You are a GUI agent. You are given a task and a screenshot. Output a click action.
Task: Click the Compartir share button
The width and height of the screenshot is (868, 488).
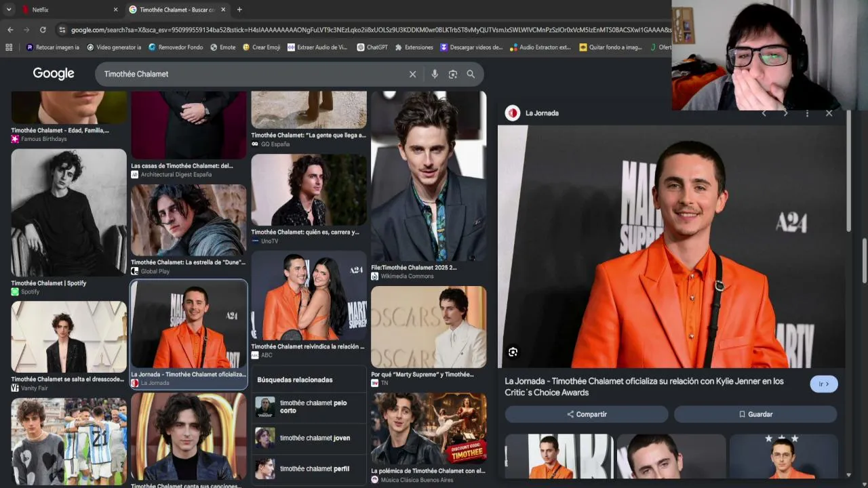[x=587, y=414]
